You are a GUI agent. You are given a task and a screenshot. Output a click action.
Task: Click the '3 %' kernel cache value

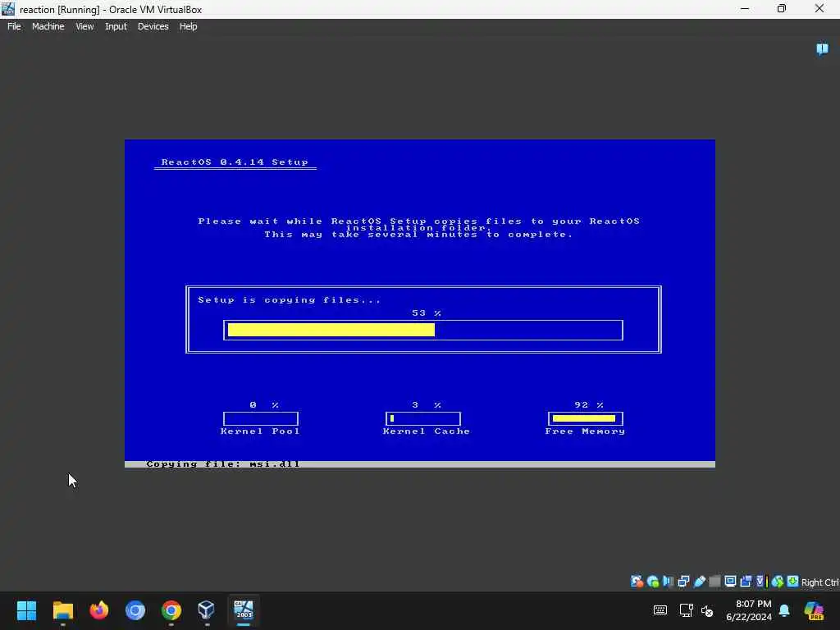point(427,405)
